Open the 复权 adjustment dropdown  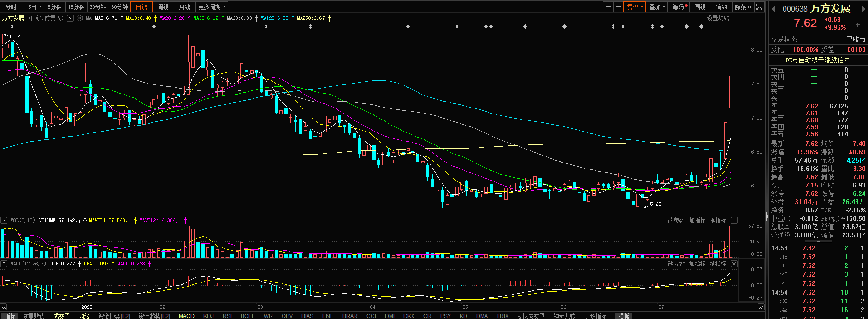[x=635, y=7]
